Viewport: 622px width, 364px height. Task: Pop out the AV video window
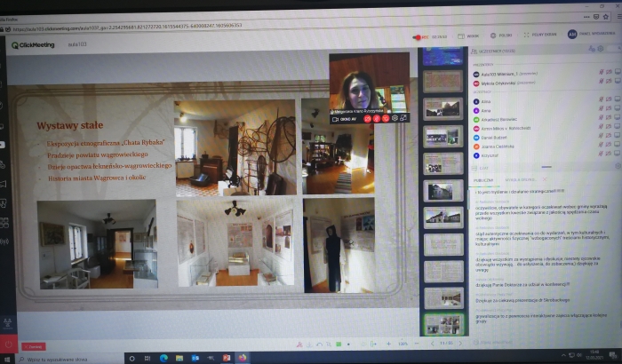tap(404, 117)
